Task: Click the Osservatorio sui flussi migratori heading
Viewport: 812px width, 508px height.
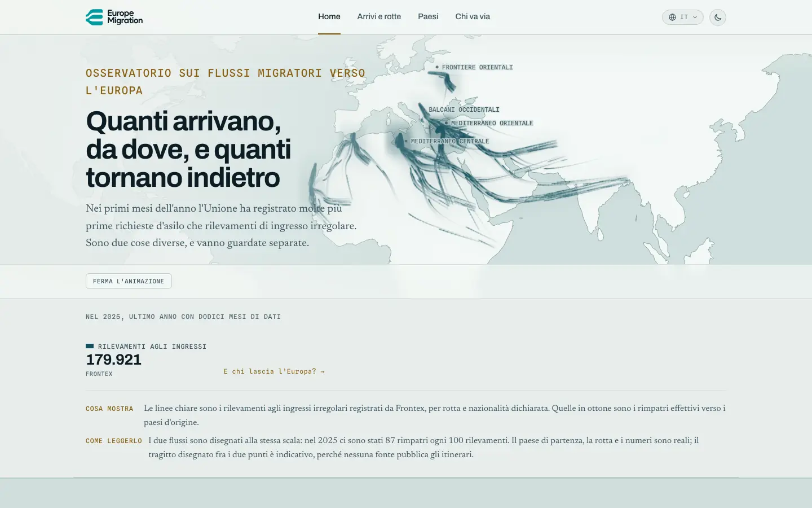Action: tap(226, 82)
